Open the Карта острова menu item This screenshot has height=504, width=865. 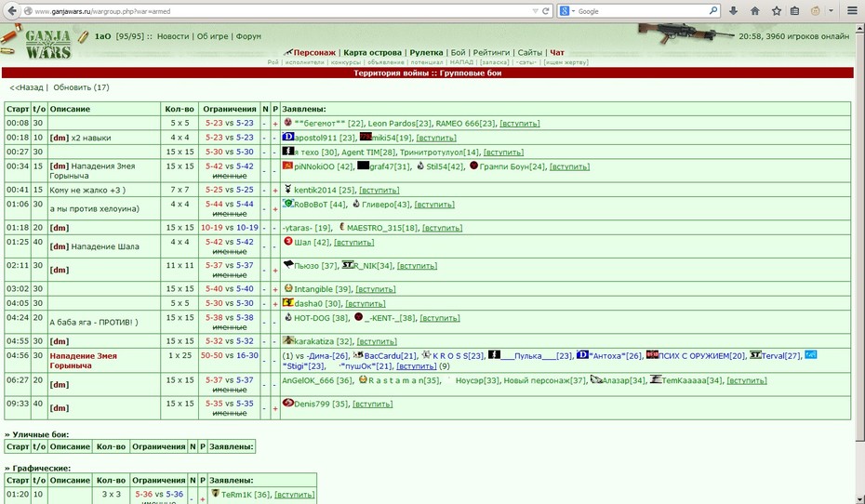point(372,52)
